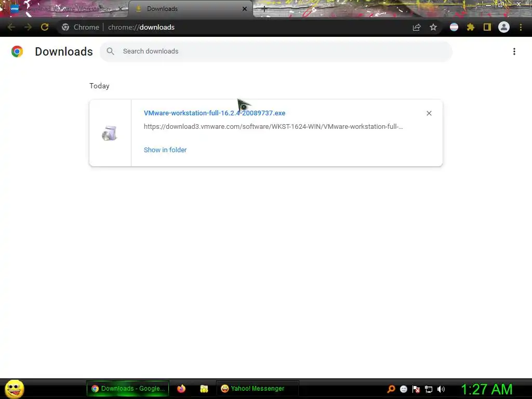Click the browser back arrow

[x=11, y=27]
